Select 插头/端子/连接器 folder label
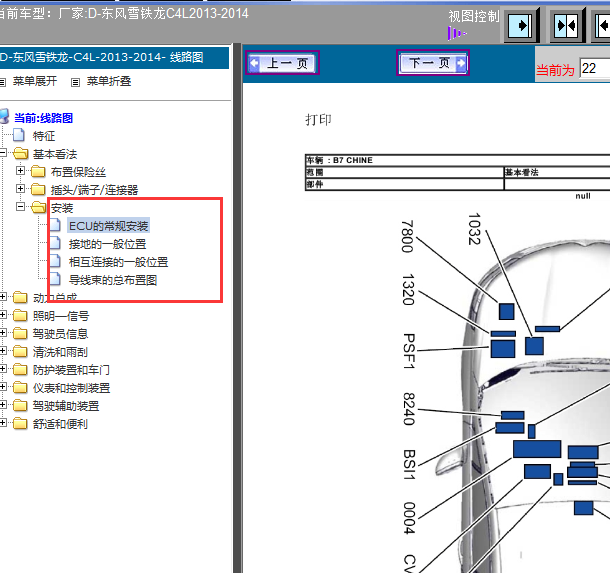This screenshot has width=610, height=573. pos(94,190)
